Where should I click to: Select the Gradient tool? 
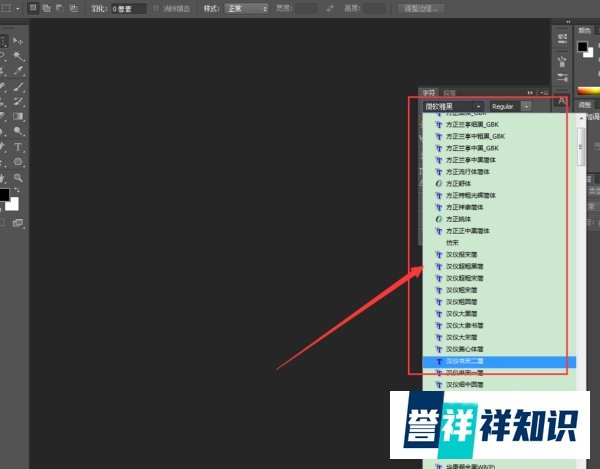pyautogui.click(x=18, y=116)
